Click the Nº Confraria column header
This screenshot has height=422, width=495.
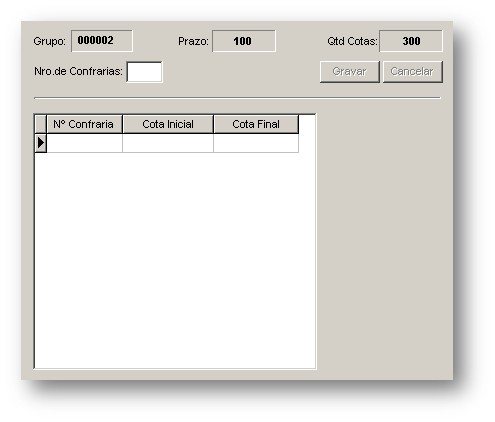(85, 124)
